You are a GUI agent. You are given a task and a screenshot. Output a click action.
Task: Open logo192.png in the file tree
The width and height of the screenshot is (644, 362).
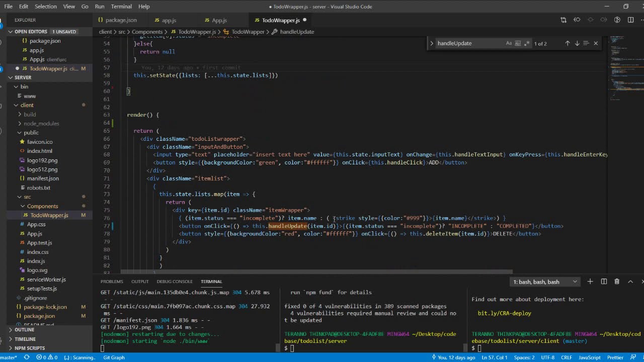coord(42,160)
